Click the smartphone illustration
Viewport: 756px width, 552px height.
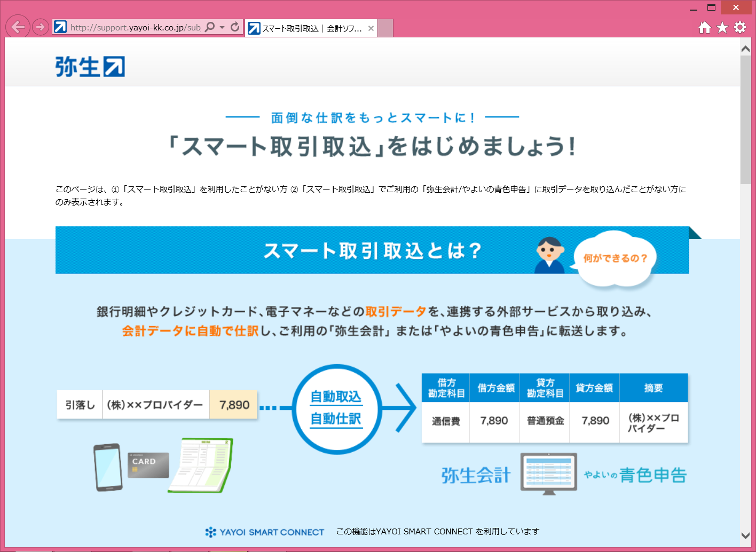point(108,467)
